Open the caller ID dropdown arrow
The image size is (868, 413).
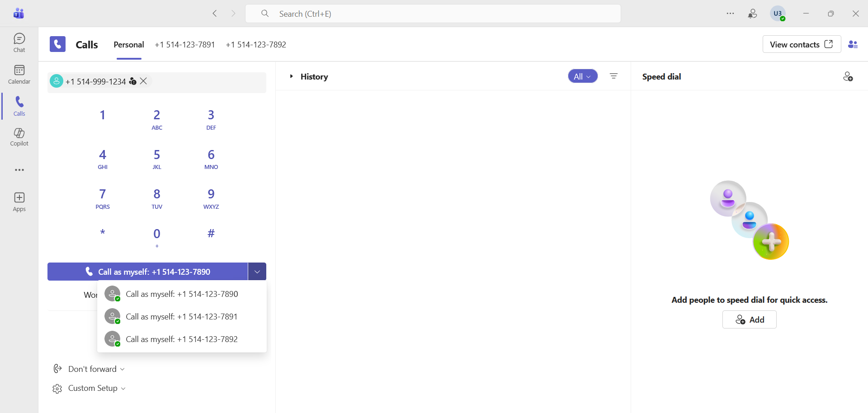257,272
